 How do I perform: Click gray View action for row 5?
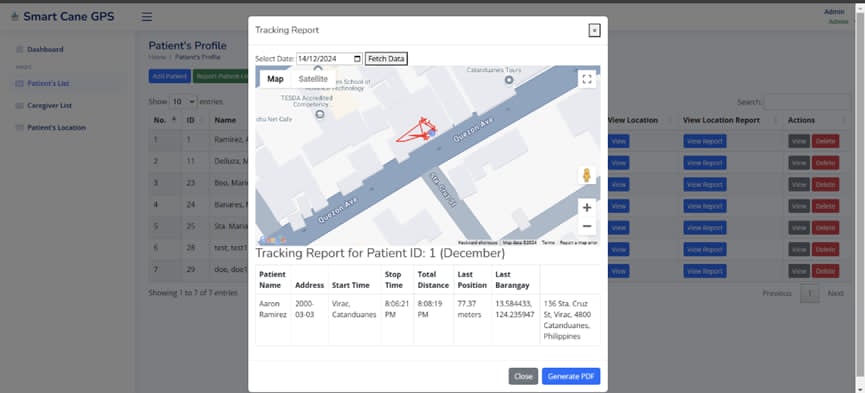pyautogui.click(x=799, y=228)
